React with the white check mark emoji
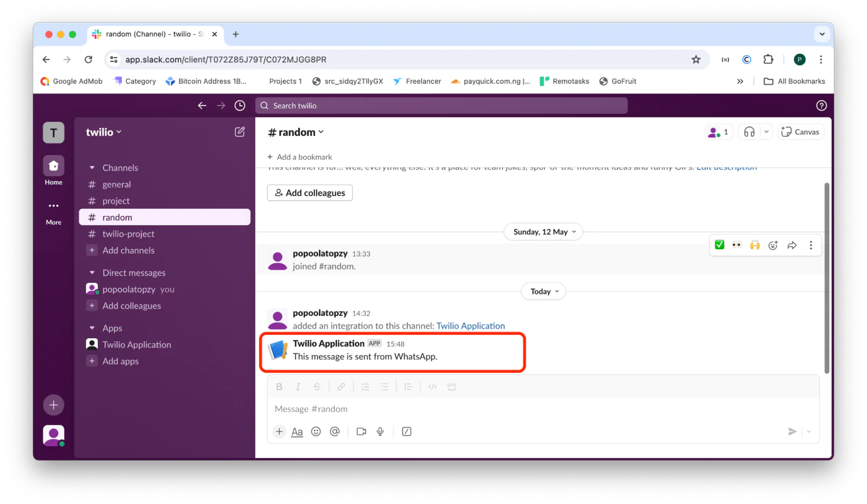 coord(720,245)
